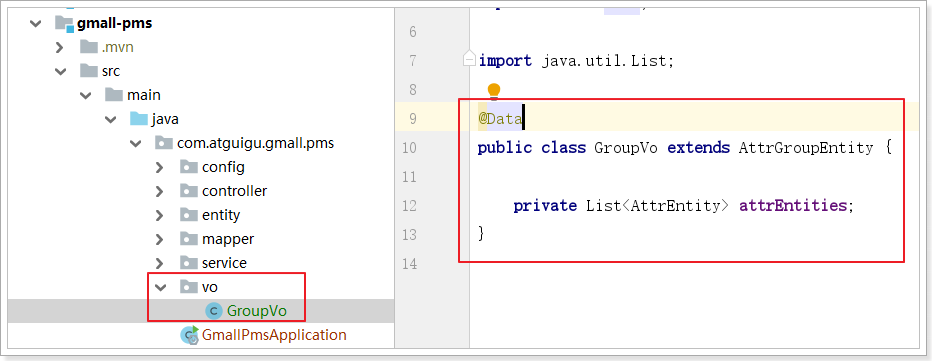Collapse the src folder
932x361 pixels.
click(x=60, y=71)
